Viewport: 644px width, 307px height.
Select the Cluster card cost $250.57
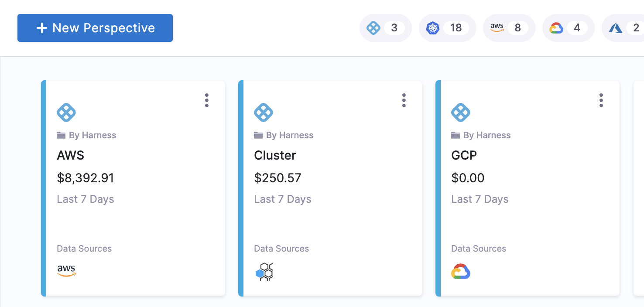277,178
